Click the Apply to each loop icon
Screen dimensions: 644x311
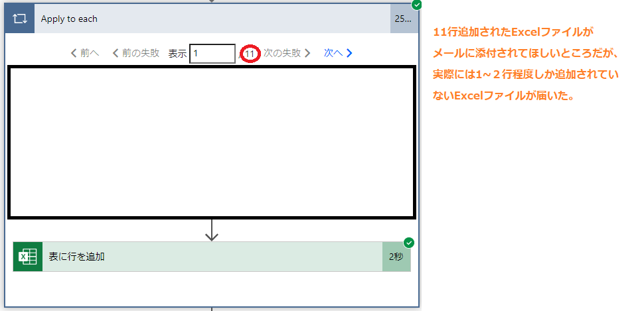coord(19,19)
